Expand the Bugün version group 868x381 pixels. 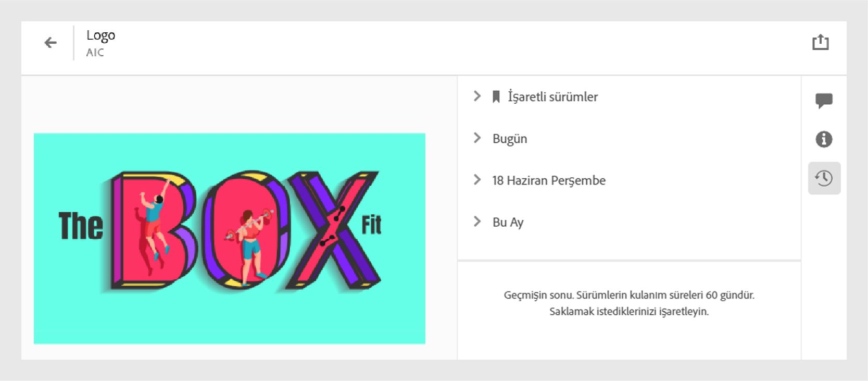(x=476, y=138)
